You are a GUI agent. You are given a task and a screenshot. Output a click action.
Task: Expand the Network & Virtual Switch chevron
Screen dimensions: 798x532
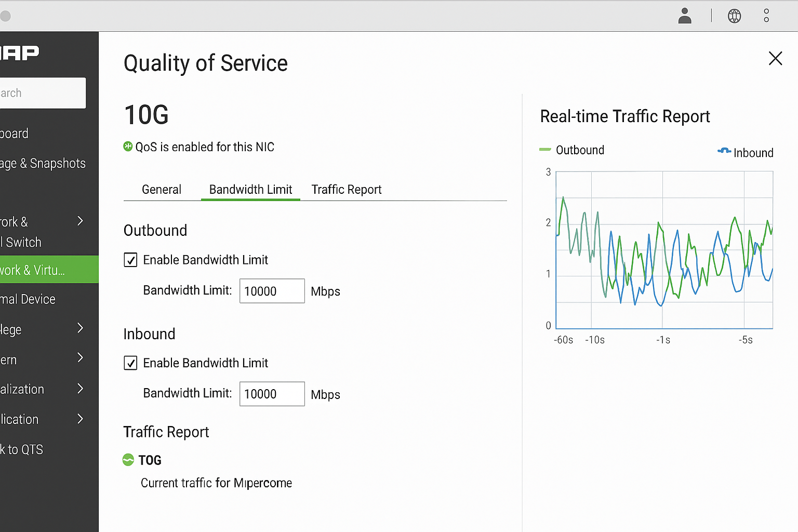[80, 221]
